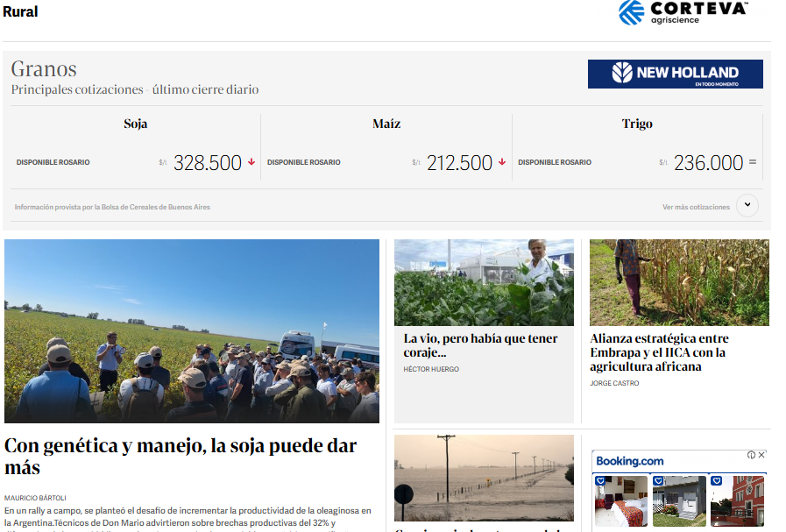Open article 'La vio, pero había que tener coraje...'
Image resolution: width=786 pixels, height=532 pixels.
(x=480, y=345)
